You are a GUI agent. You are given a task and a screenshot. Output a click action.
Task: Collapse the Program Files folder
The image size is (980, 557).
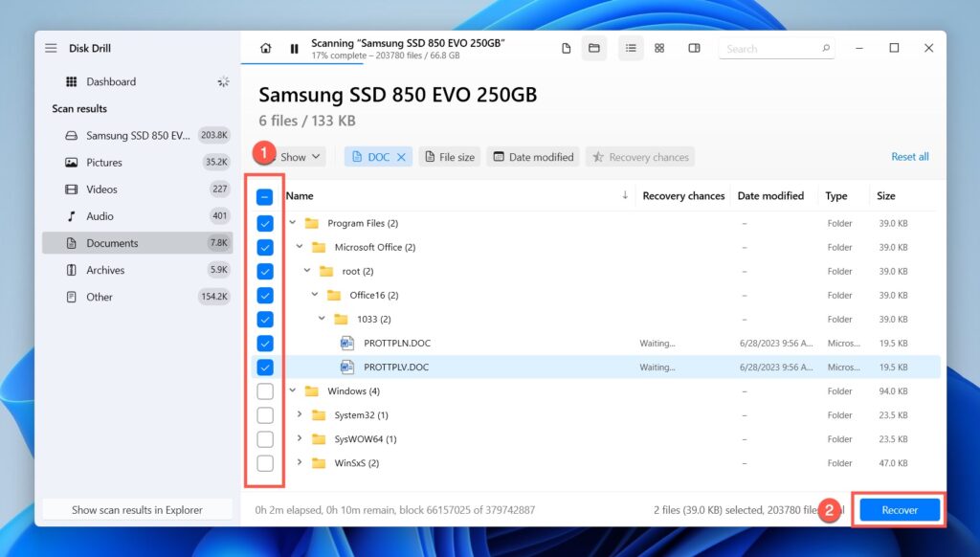pyautogui.click(x=292, y=222)
